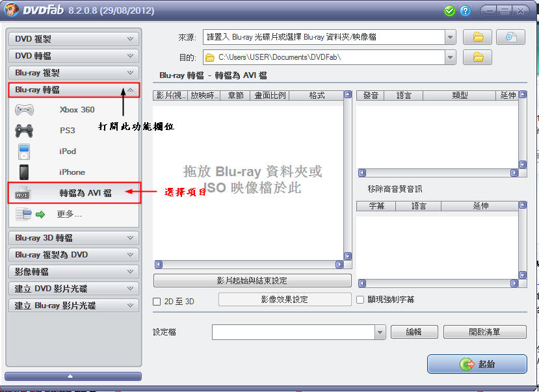Click 影片起始與結束設定 button
Screen dimensions: 539x392
252,281
